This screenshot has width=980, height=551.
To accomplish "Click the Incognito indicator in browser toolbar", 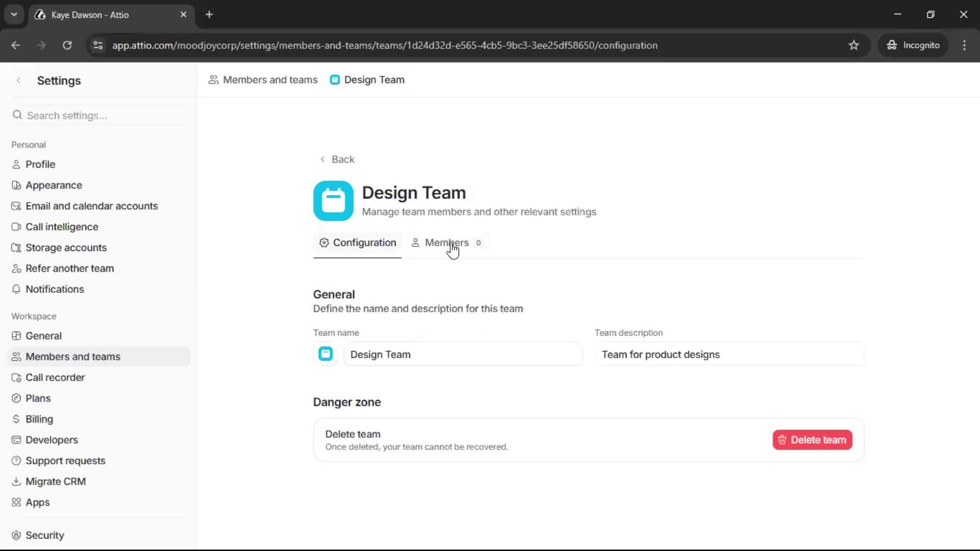I will (x=913, y=45).
